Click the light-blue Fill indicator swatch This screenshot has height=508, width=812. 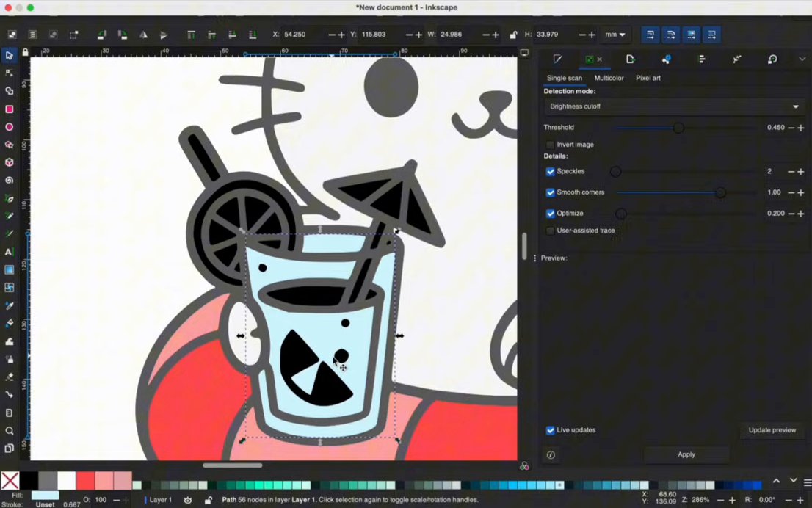(x=46, y=496)
